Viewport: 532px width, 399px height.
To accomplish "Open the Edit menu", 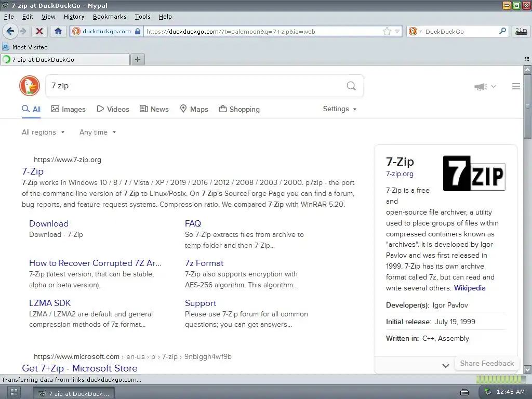I will [x=28, y=16].
